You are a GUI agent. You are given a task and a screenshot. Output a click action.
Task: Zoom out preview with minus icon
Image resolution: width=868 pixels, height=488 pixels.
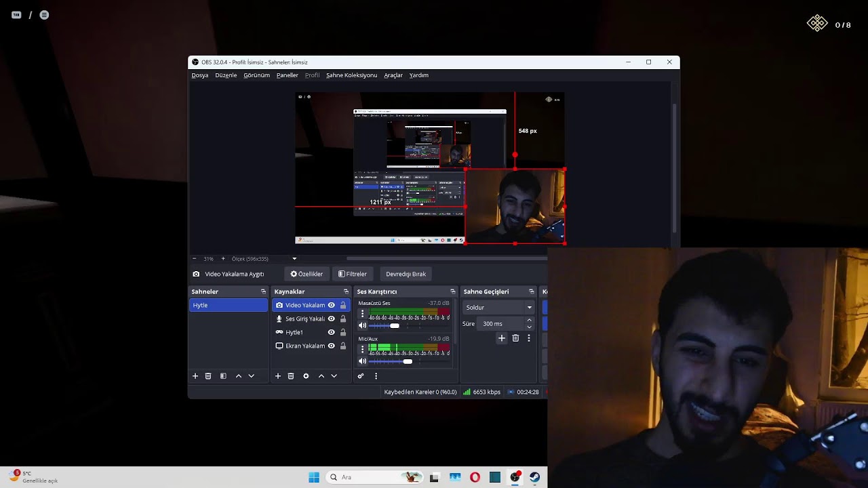coord(195,259)
